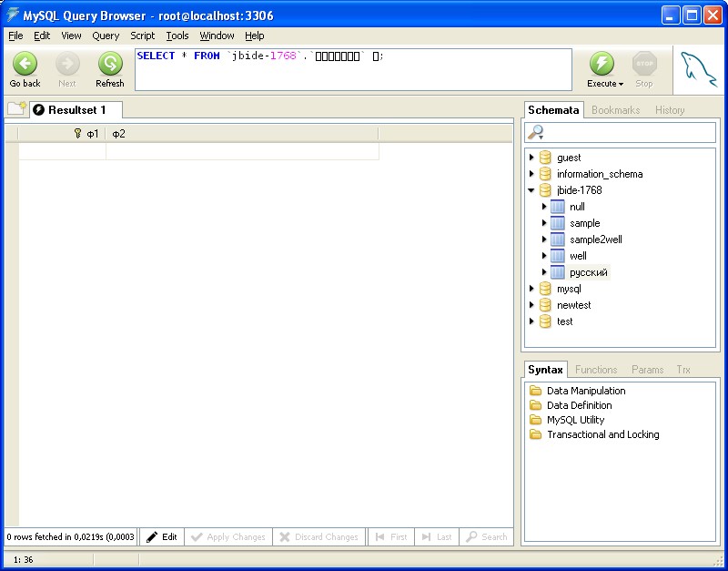Expand the guest schema
728x571 pixels.
click(x=531, y=158)
